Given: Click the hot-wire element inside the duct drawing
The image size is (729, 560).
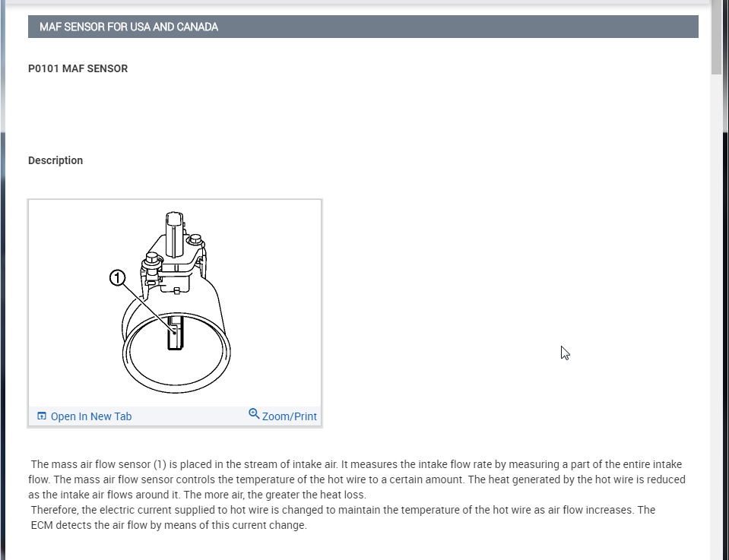Looking at the screenshot, I should point(175,333).
